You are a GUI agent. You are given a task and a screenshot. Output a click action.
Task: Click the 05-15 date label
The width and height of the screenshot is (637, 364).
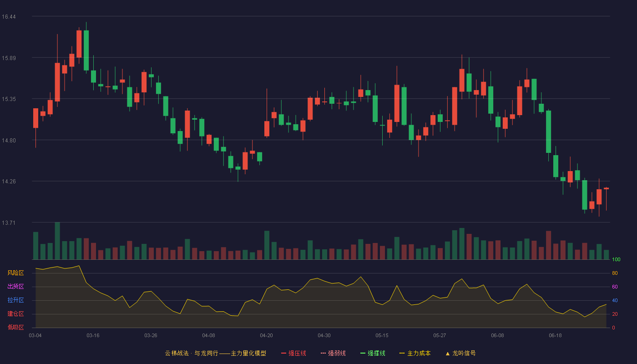[382, 335]
